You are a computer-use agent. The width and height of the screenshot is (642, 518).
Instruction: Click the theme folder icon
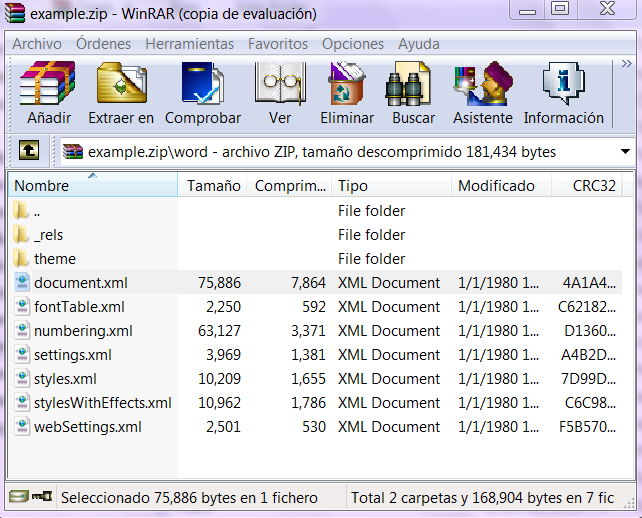21,259
